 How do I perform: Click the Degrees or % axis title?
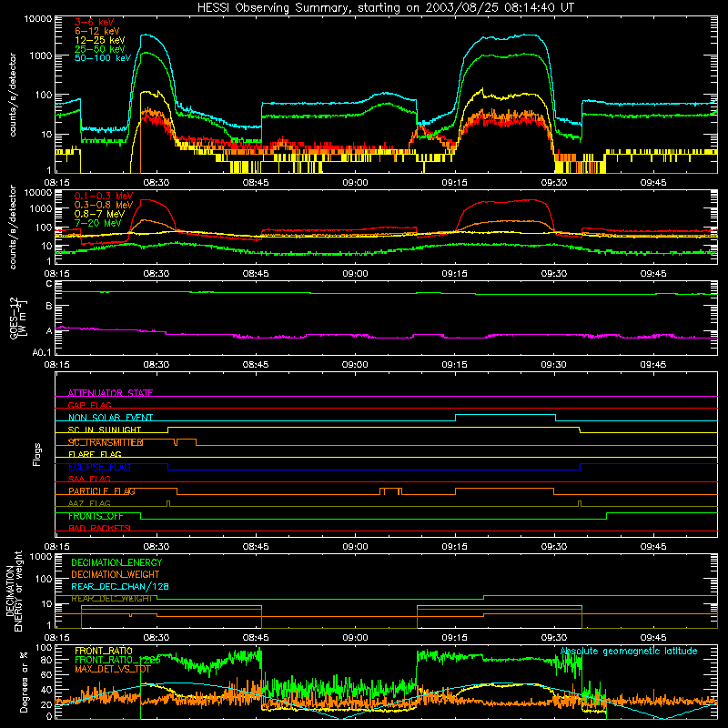click(24, 682)
